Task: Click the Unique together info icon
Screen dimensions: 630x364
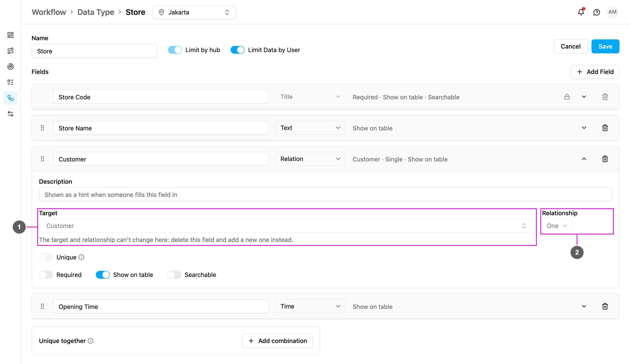Action: coord(91,341)
